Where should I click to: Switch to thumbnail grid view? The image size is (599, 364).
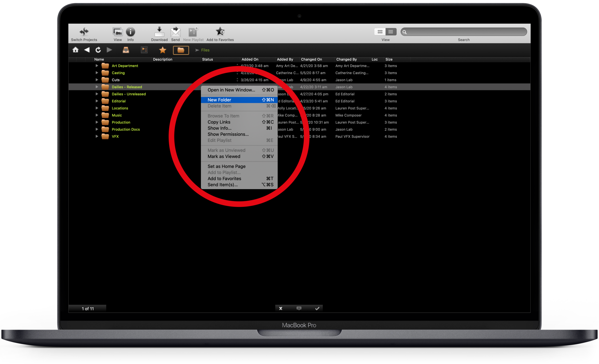click(x=380, y=32)
